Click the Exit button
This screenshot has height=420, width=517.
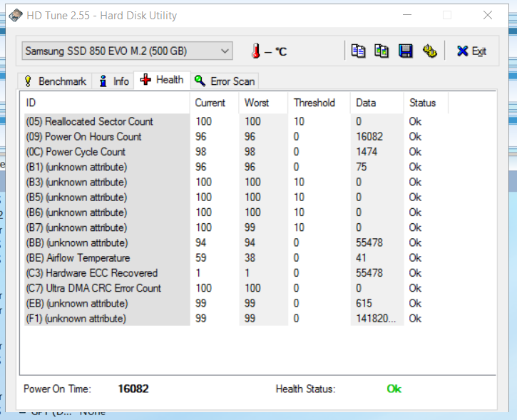coord(471,51)
